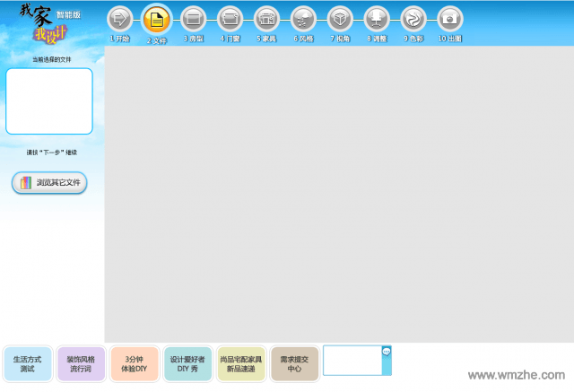574x392 pixels.
Task: Open 装饰风格流行词 decoration style button
Action: [81, 364]
